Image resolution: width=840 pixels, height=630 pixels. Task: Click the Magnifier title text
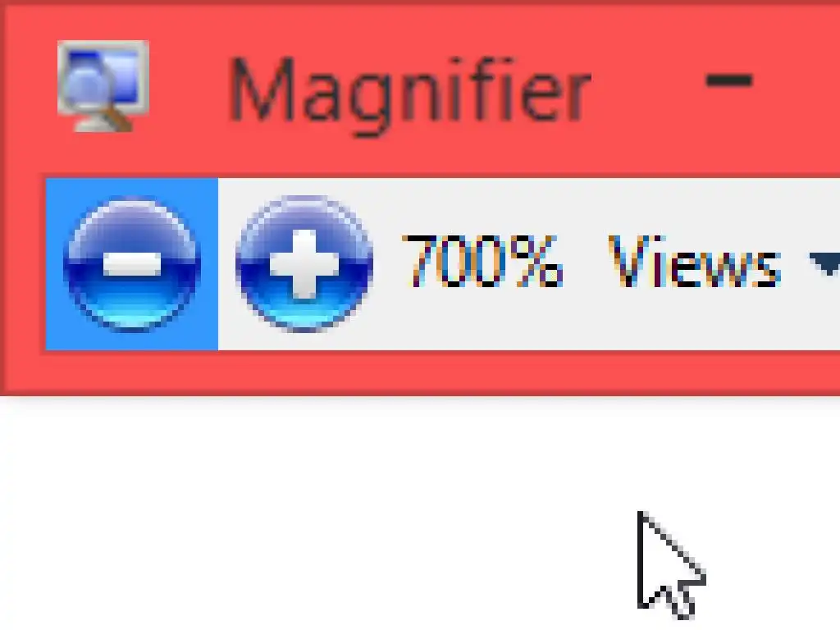click(410, 90)
